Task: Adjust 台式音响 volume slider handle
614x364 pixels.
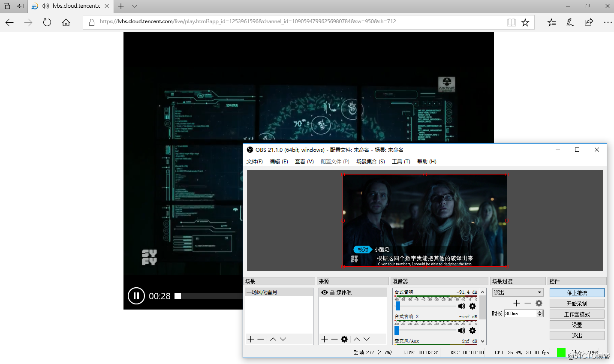Action: point(398,306)
